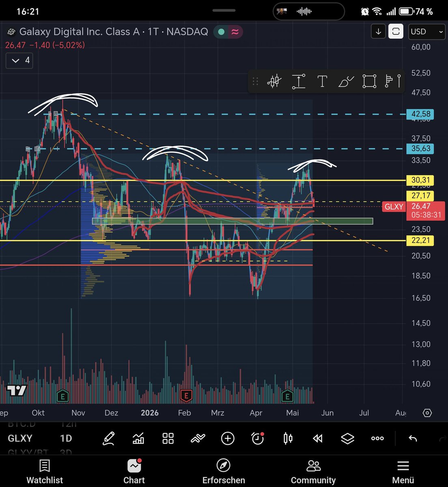448x487 pixels.
Task: Tap the plus circle add button
Action: click(x=228, y=438)
